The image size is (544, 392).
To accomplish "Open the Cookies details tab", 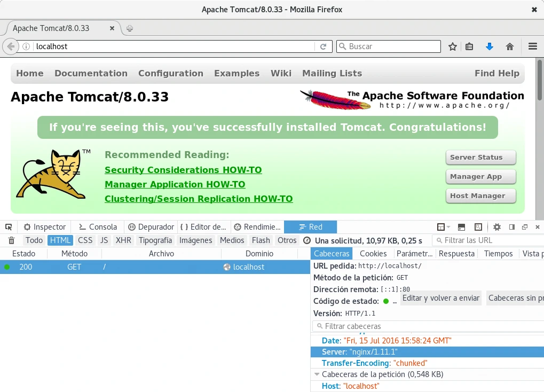I will [x=373, y=254].
